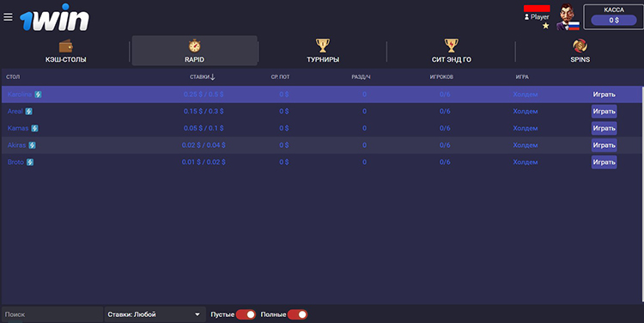Sort tables by Ставки column
Image resolution: width=644 pixels, height=323 pixels.
point(202,76)
